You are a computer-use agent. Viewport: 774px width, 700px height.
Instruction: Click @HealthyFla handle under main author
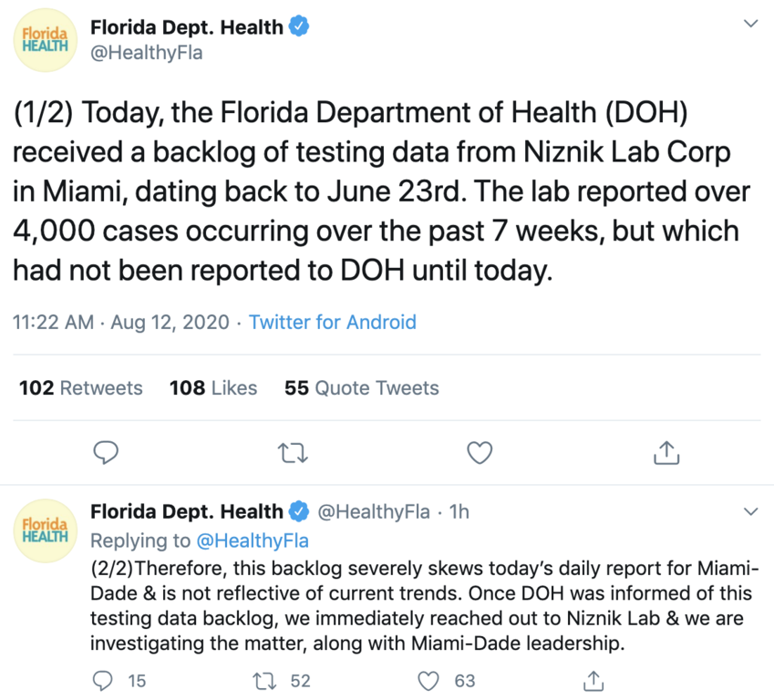pyautogui.click(x=146, y=53)
